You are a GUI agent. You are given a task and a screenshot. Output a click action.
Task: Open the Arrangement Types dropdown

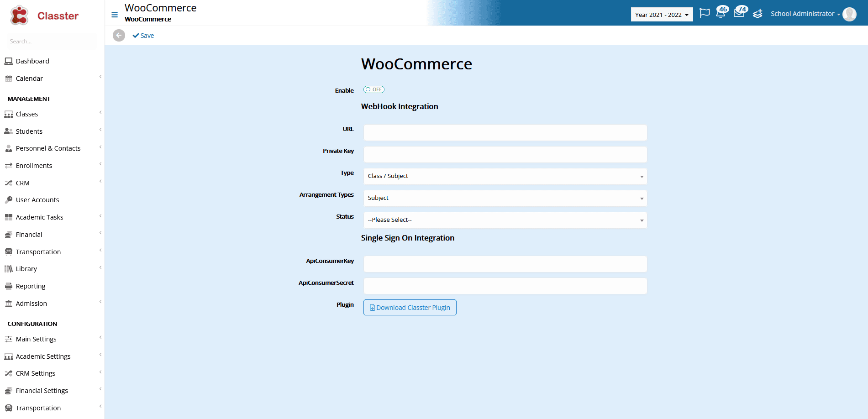point(505,198)
